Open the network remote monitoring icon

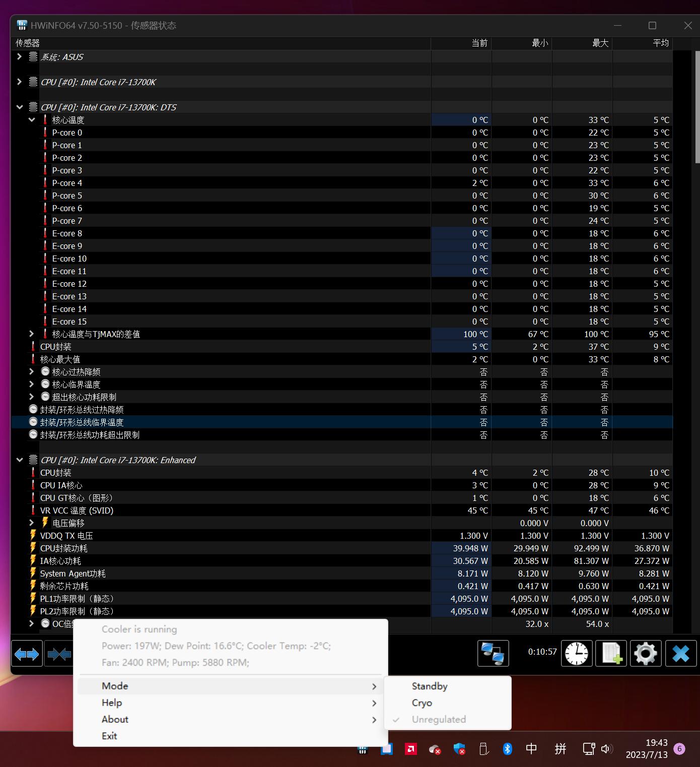tap(493, 654)
